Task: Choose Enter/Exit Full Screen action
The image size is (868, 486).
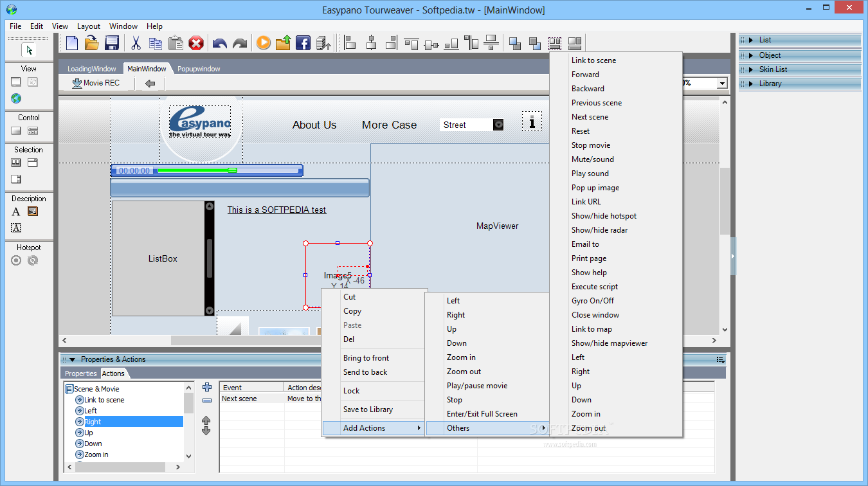Action: pyautogui.click(x=482, y=414)
